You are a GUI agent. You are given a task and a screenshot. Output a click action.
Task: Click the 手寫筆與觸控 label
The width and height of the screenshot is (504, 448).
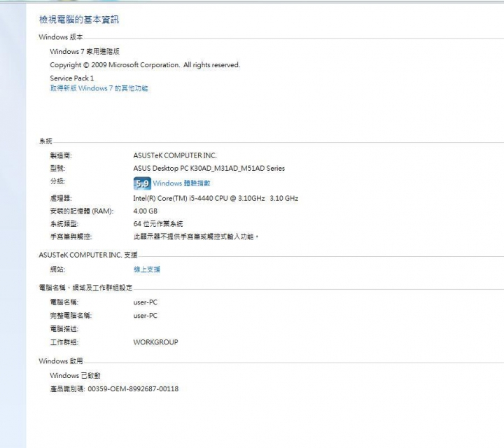71,237
